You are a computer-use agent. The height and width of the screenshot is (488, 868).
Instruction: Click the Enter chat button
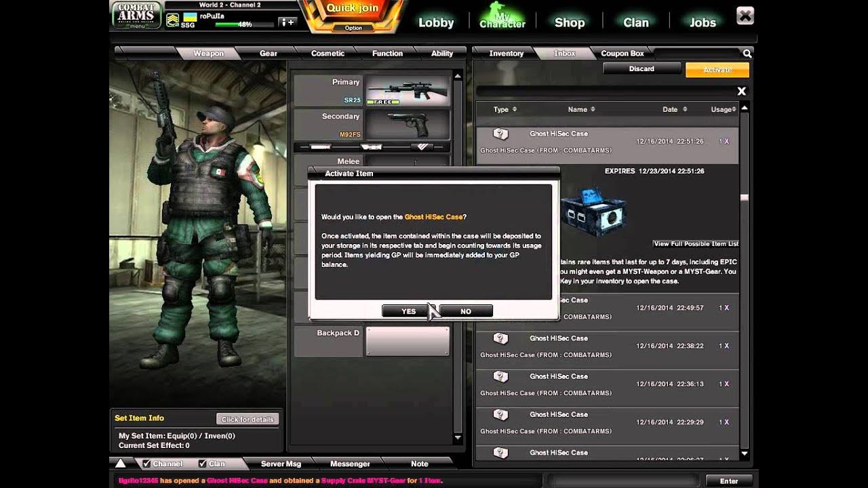729,481
